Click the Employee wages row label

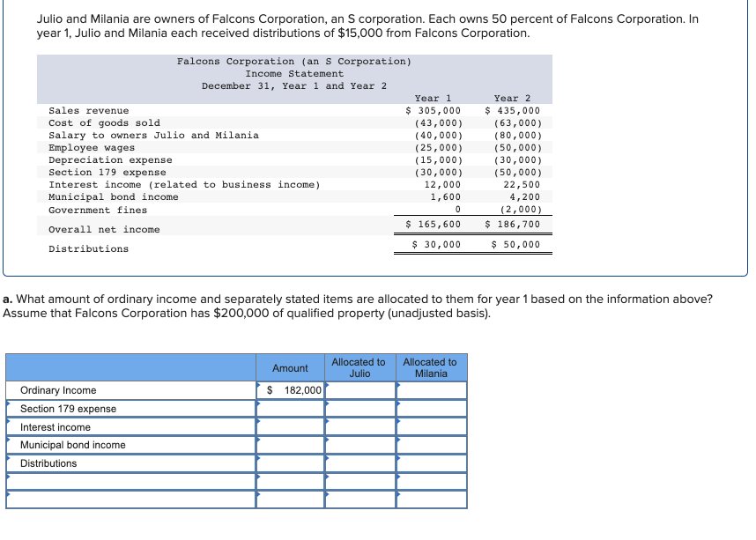92,147
